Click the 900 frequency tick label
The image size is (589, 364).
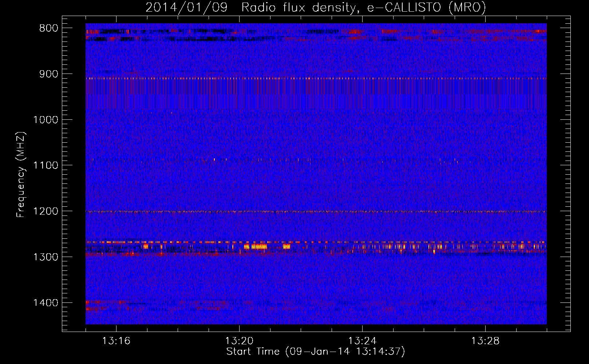click(x=49, y=74)
